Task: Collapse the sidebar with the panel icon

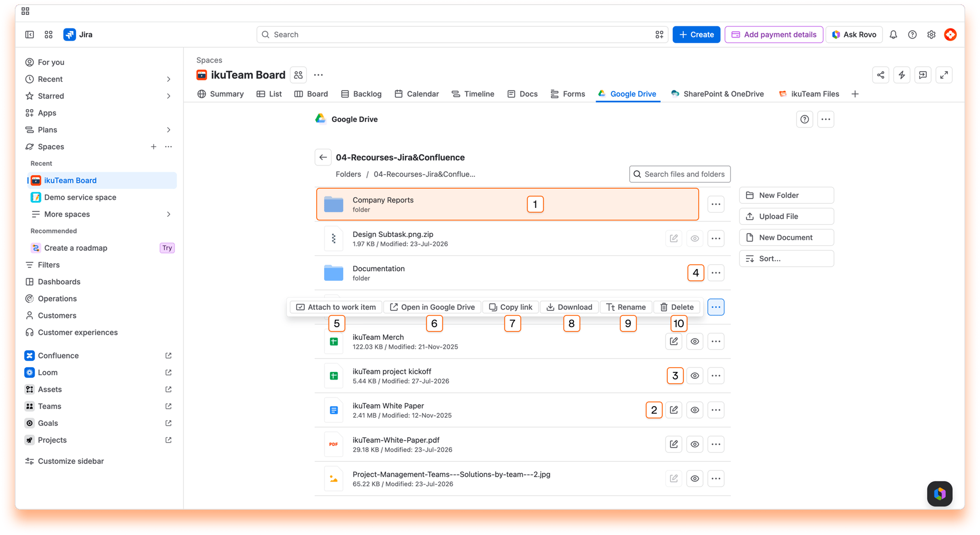Action: click(30, 35)
